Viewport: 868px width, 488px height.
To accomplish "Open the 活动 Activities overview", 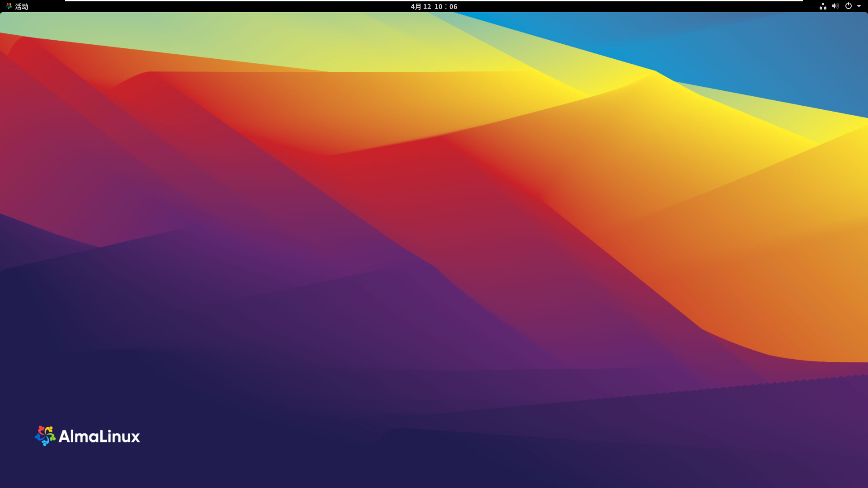I will pyautogui.click(x=21, y=6).
